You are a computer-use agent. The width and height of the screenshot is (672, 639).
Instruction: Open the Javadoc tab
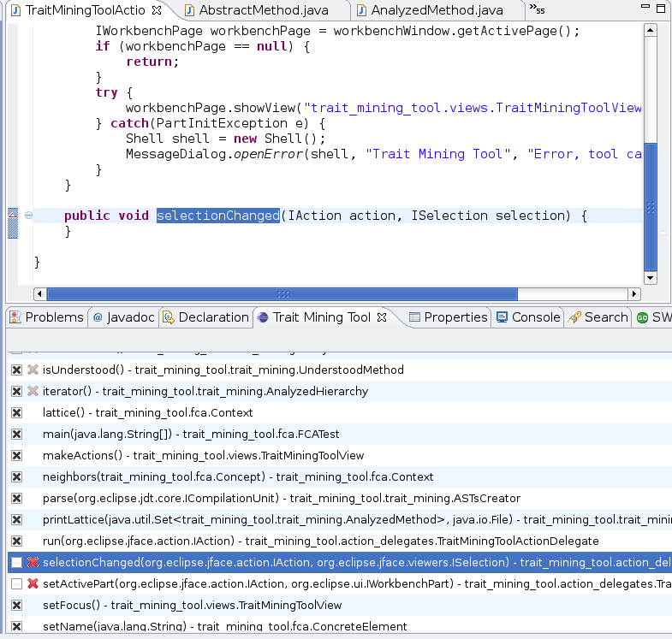(123, 317)
